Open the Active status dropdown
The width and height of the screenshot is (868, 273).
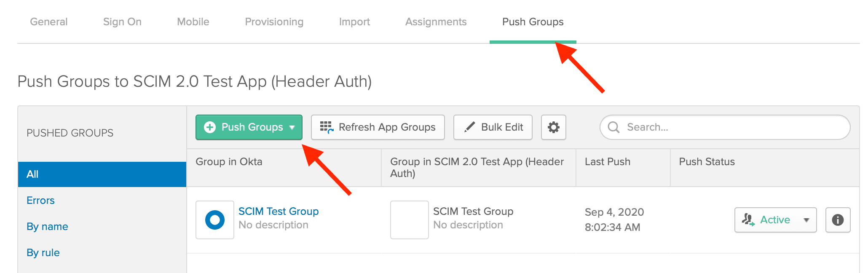tap(807, 219)
